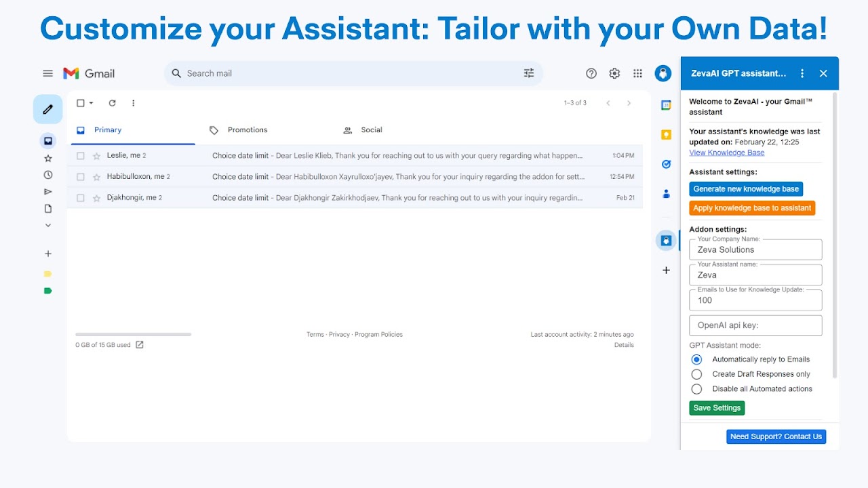
Task: Click Need Support? Contact Us button
Action: pyautogui.click(x=776, y=436)
